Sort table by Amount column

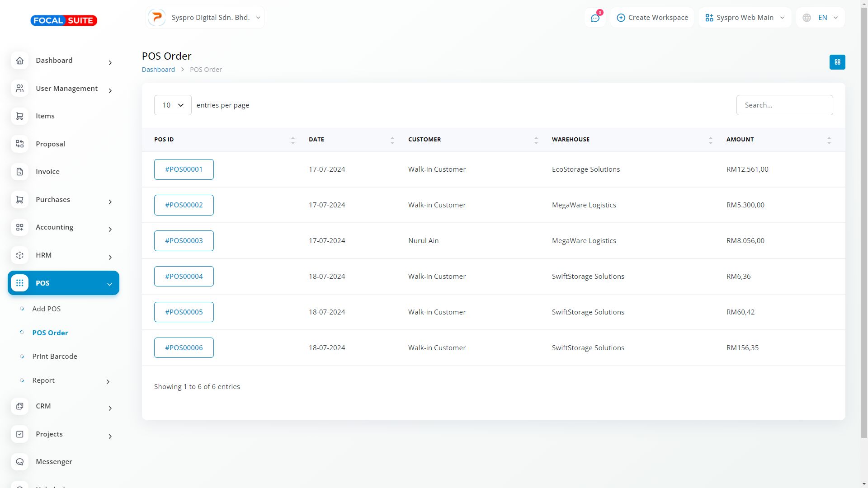(829, 140)
